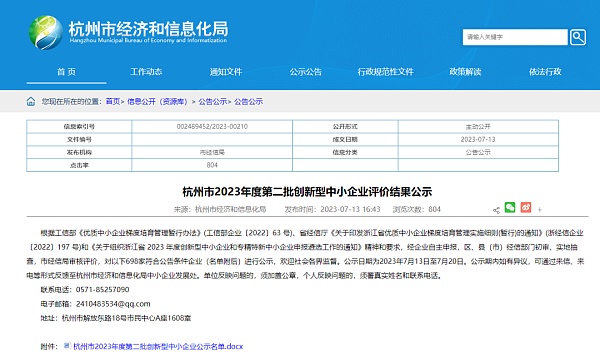Click the plus more-share icon
The height and width of the screenshot is (361, 600).
[540, 210]
